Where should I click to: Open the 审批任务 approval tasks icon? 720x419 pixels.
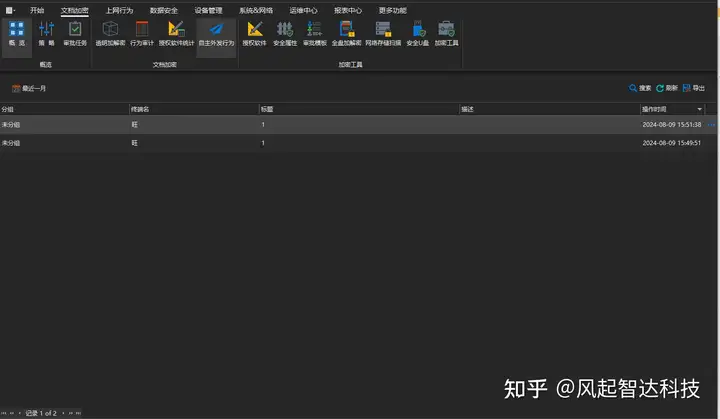(75, 34)
